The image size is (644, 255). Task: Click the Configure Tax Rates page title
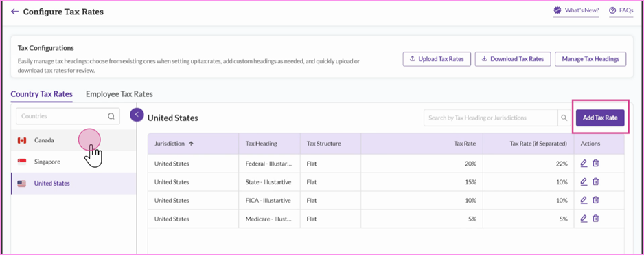(63, 12)
